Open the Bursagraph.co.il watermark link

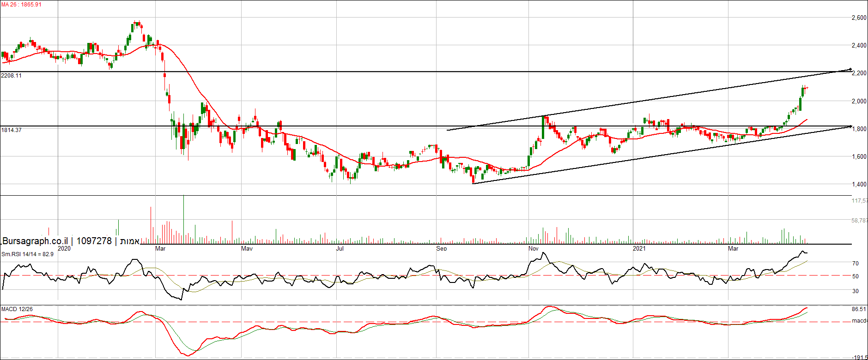tap(35, 241)
